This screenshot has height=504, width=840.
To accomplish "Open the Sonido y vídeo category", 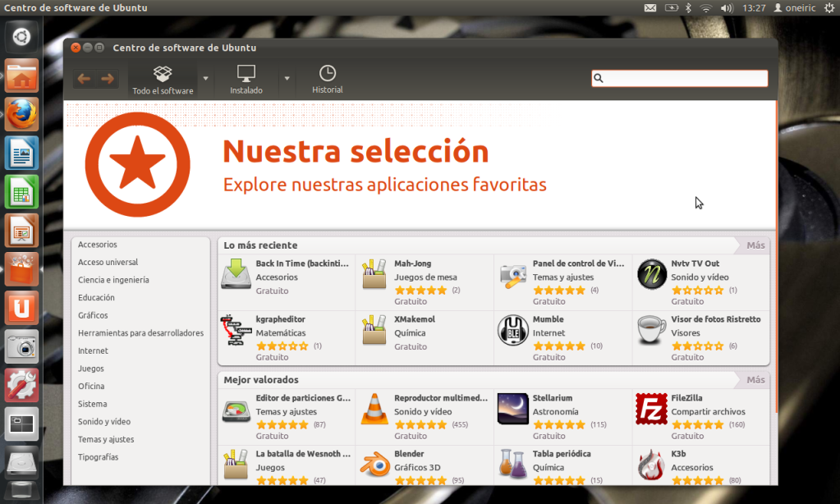I will pyautogui.click(x=104, y=422).
